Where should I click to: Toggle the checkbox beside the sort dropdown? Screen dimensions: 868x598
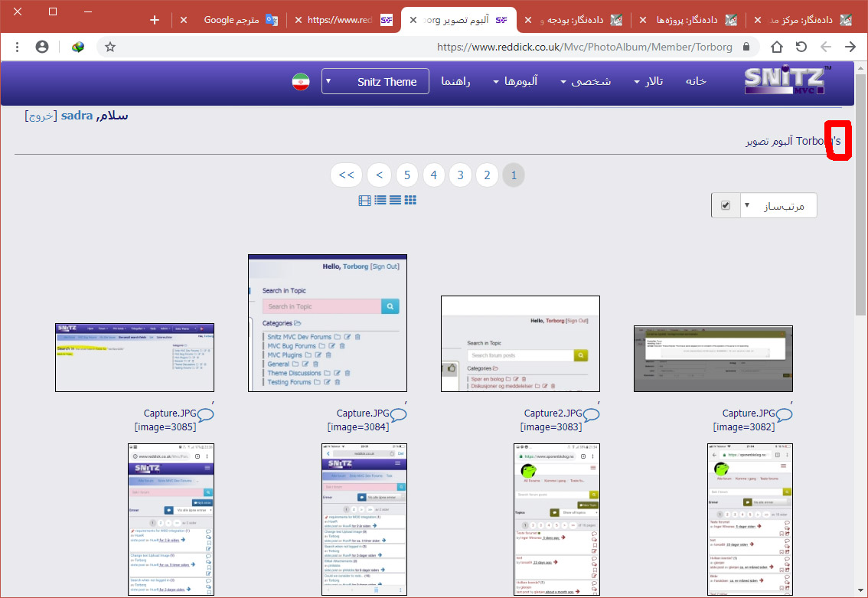click(725, 205)
